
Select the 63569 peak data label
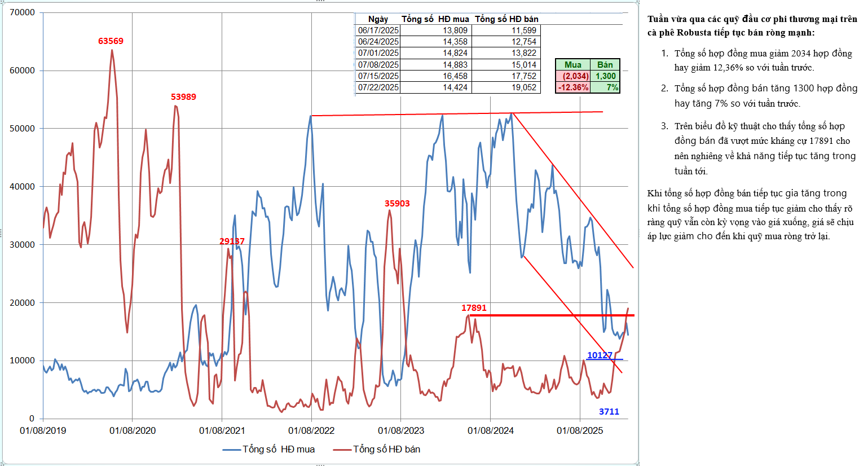(111, 41)
